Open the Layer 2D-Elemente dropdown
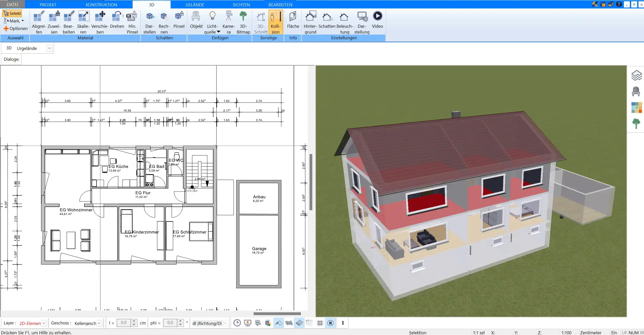This screenshot has height=335, width=644. tap(44, 323)
